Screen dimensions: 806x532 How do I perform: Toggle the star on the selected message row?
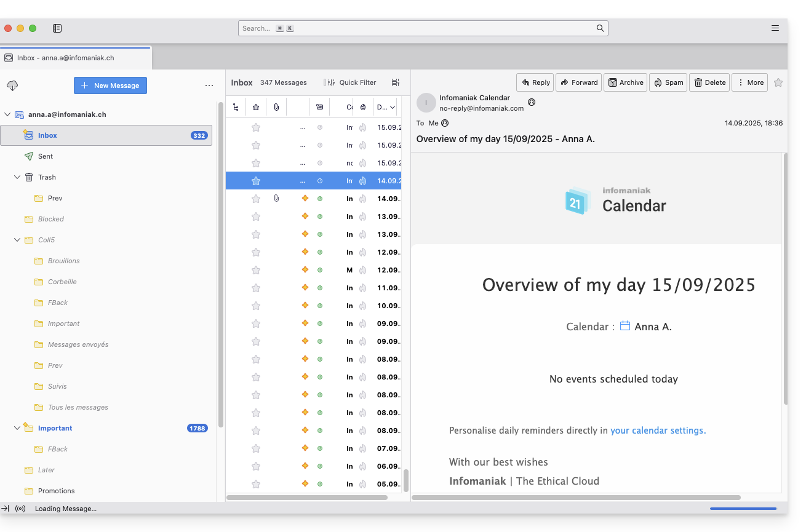[256, 181]
